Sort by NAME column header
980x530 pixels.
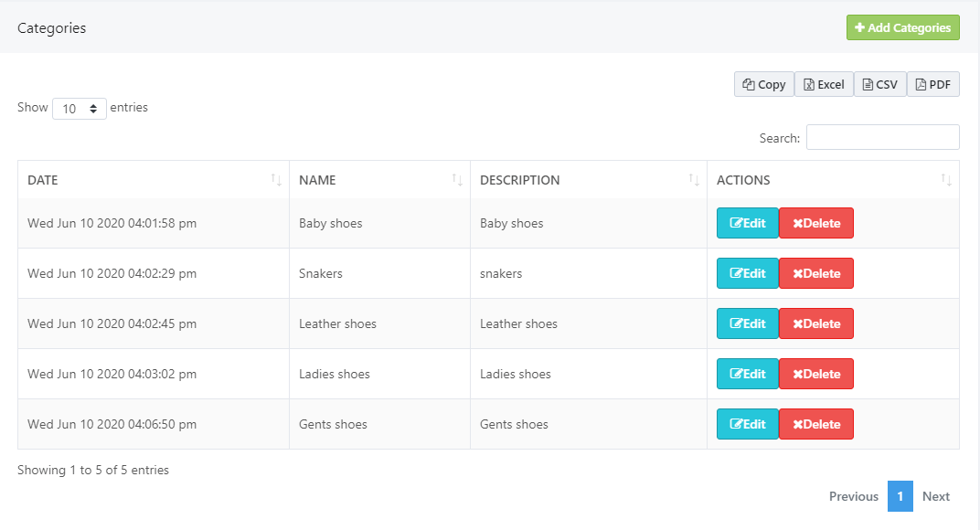(x=379, y=180)
